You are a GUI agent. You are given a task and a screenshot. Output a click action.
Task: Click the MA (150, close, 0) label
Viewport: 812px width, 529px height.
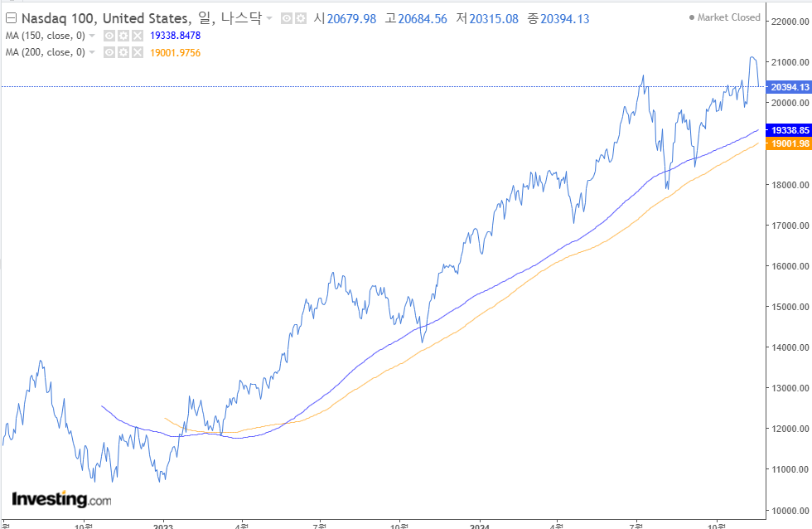45,36
